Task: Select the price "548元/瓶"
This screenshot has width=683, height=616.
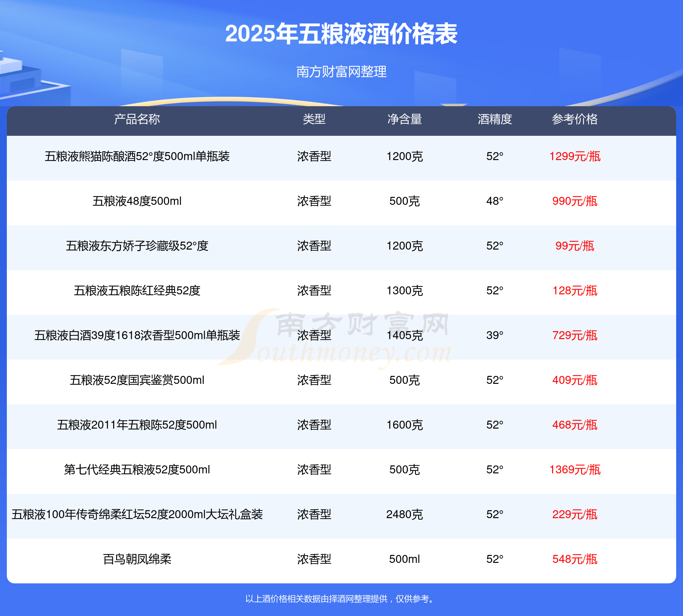Action: 575,559
